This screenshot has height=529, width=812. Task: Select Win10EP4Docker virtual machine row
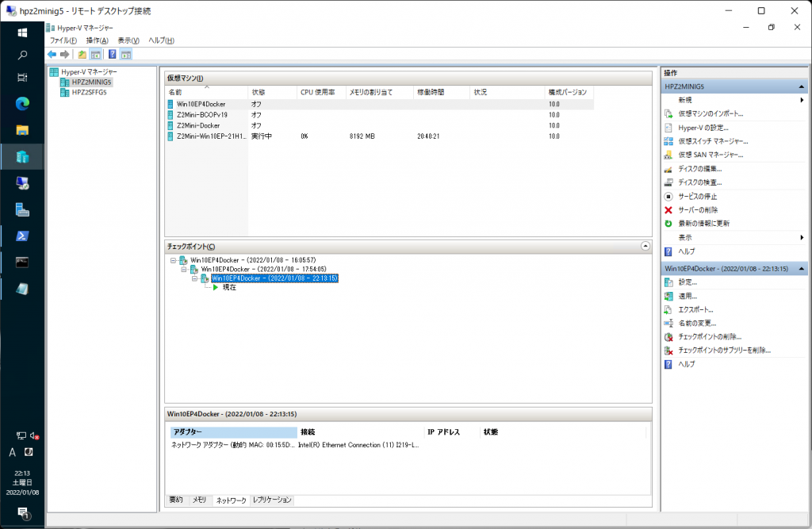379,104
